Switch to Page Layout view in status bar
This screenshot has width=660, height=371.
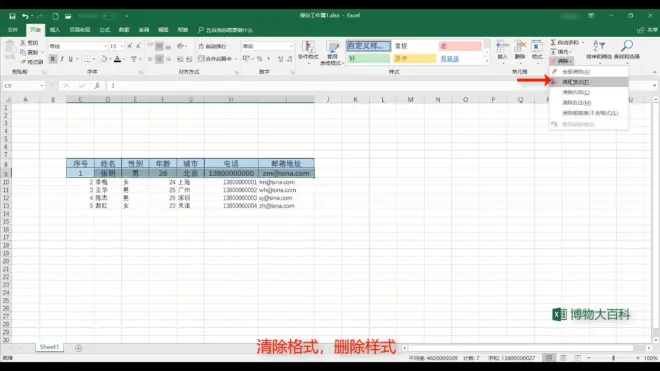pos(563,358)
